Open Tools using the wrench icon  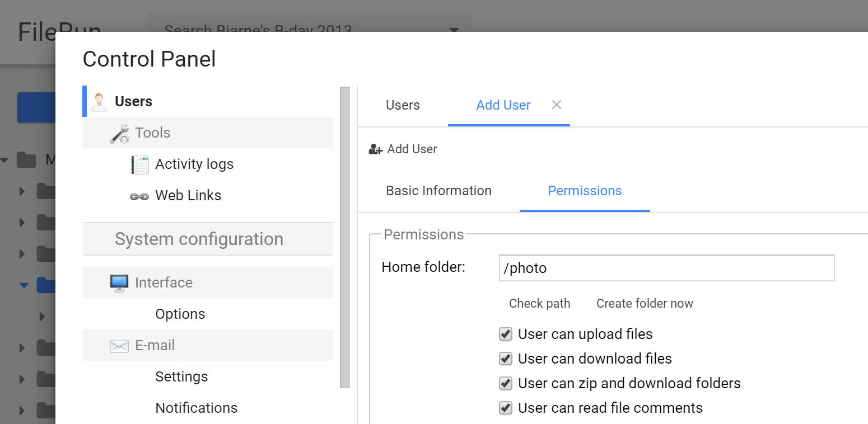[119, 133]
